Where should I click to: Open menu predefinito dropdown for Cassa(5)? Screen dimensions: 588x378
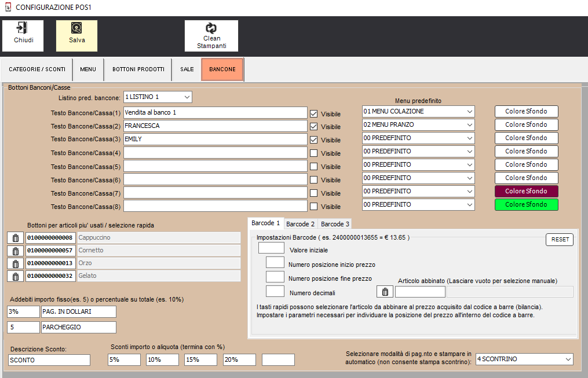click(x=418, y=164)
